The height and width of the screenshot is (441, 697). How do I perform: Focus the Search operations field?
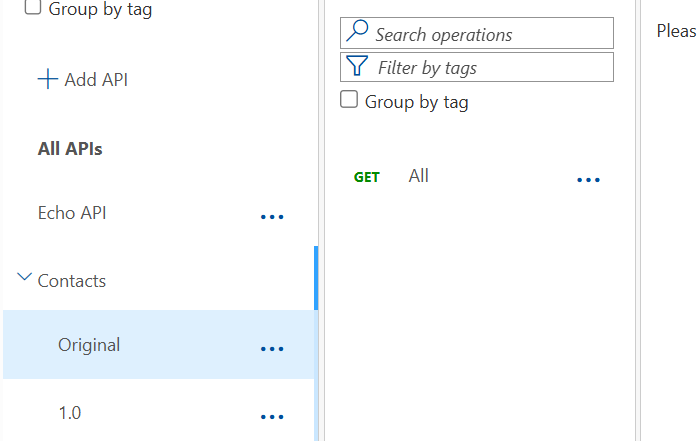tap(477, 33)
